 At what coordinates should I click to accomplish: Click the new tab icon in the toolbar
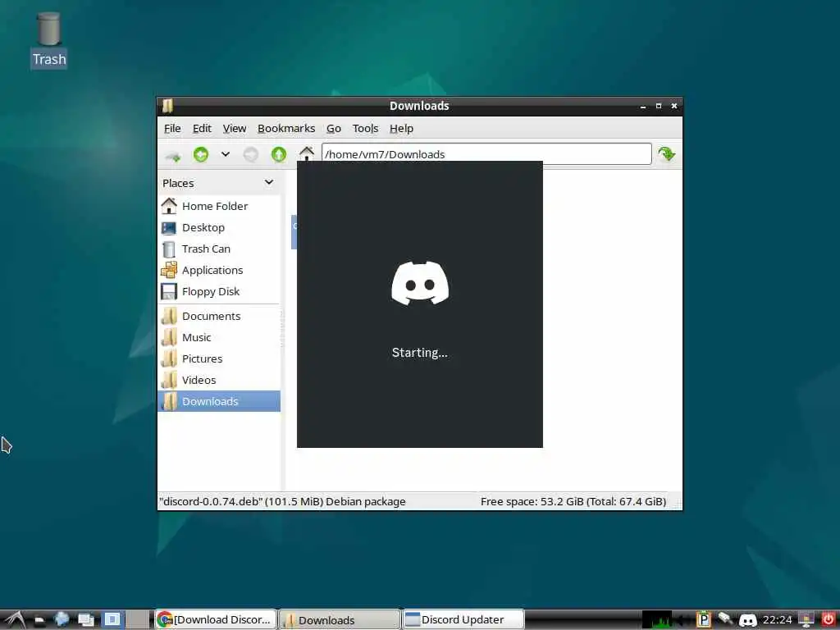pyautogui.click(x=172, y=155)
